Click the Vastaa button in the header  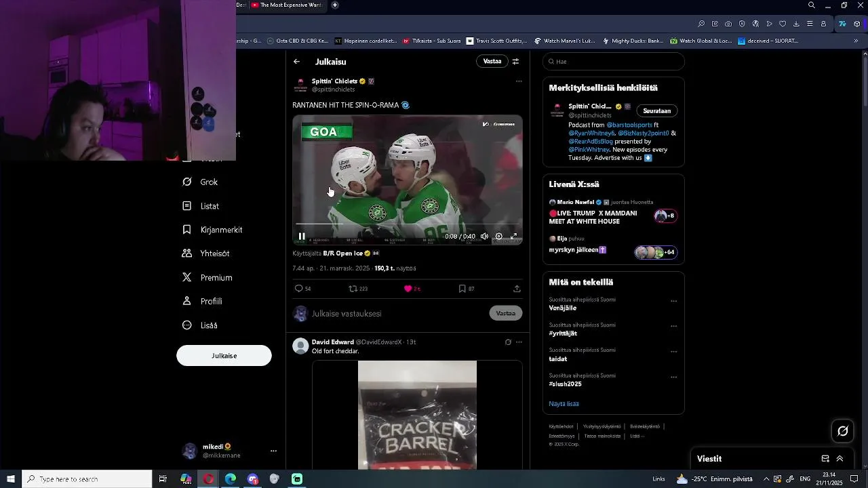[492, 61]
